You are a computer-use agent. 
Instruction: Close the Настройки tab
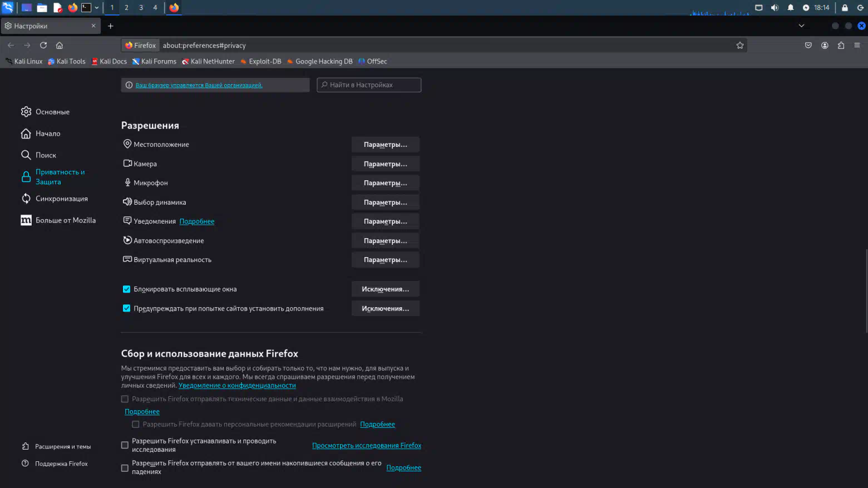93,26
